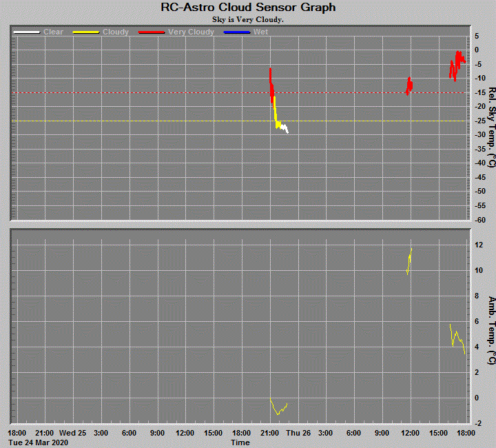Click the '-60' sky temperature tick label
This screenshot has width=496, height=448.
click(480, 220)
